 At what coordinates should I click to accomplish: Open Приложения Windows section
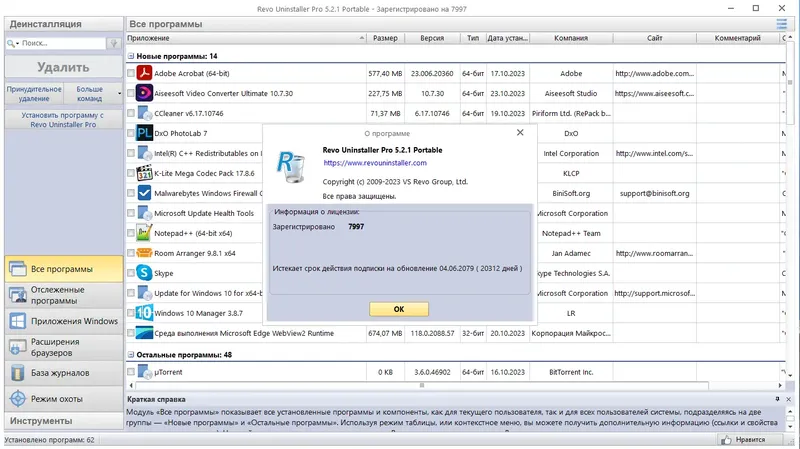(x=64, y=321)
